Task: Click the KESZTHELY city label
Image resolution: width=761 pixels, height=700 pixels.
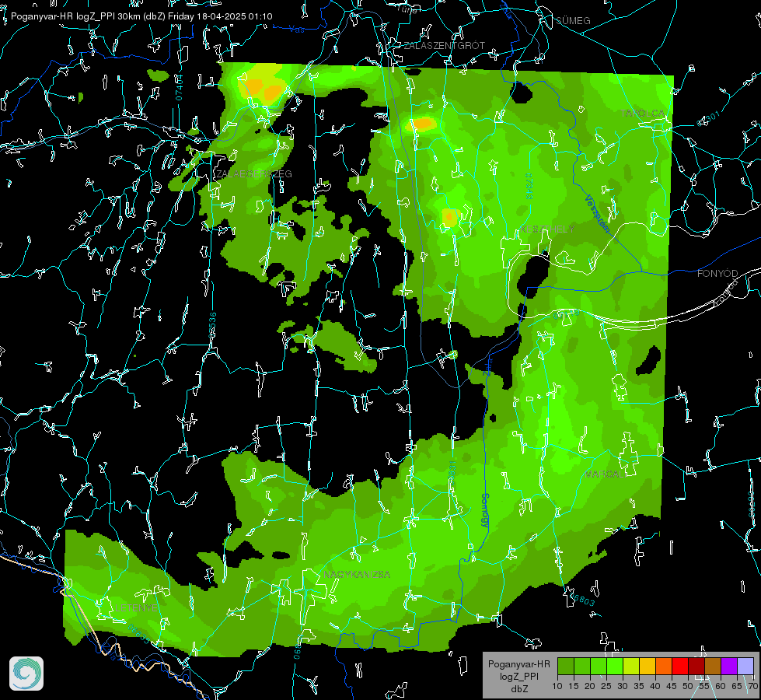Action: click(547, 229)
